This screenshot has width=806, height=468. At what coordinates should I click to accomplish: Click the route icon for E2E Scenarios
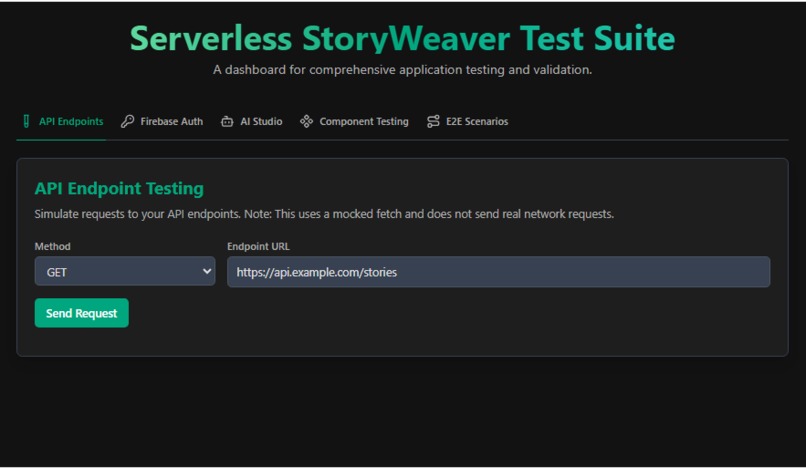[x=433, y=121]
